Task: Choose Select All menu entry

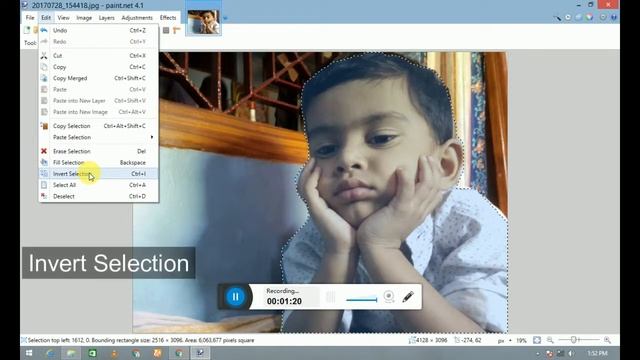Action: pos(99,185)
